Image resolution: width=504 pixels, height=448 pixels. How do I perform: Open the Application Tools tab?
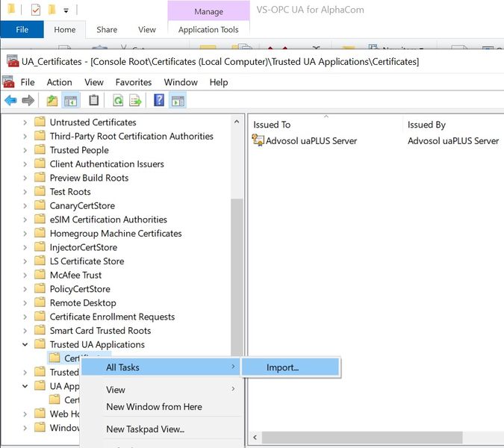point(208,30)
